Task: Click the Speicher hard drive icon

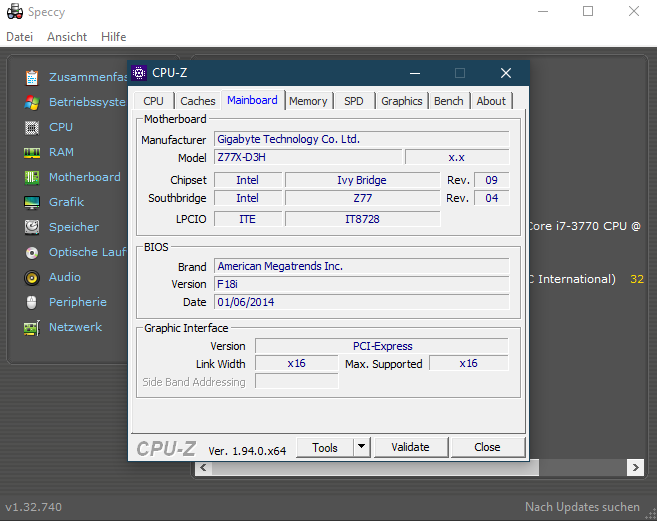Action: pos(32,227)
